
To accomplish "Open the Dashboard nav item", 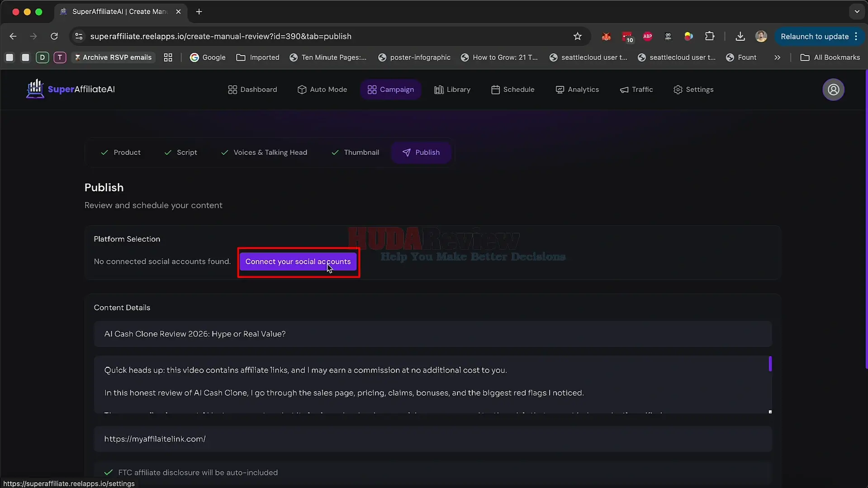I will [252, 90].
